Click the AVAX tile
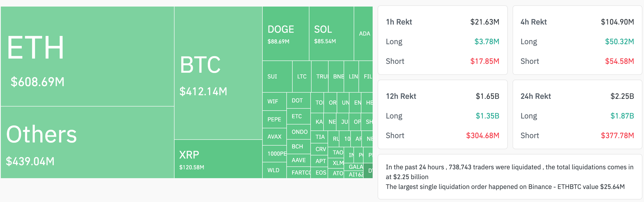 click(x=275, y=137)
